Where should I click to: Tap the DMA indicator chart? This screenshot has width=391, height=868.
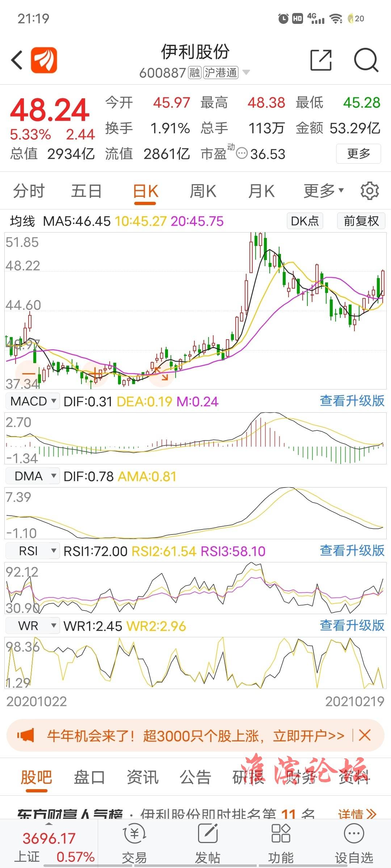(x=195, y=513)
